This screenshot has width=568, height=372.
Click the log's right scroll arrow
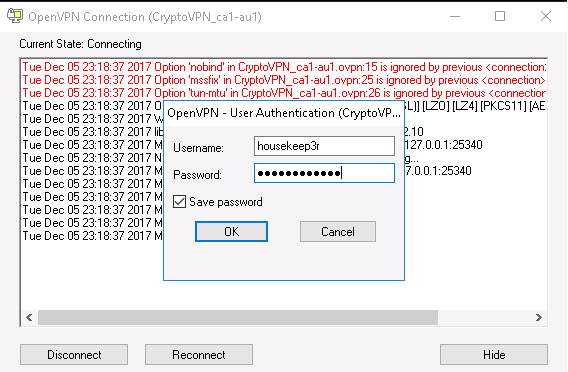(x=539, y=318)
